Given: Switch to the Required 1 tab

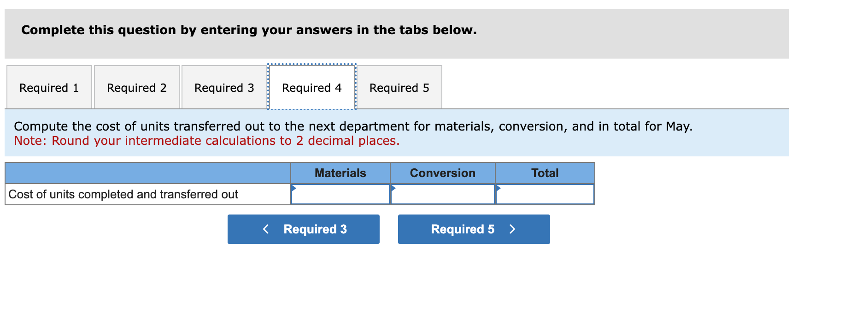Looking at the screenshot, I should pos(48,88).
